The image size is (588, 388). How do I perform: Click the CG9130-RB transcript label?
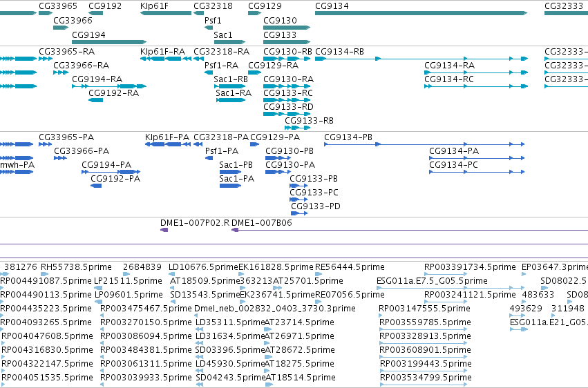tap(287, 51)
